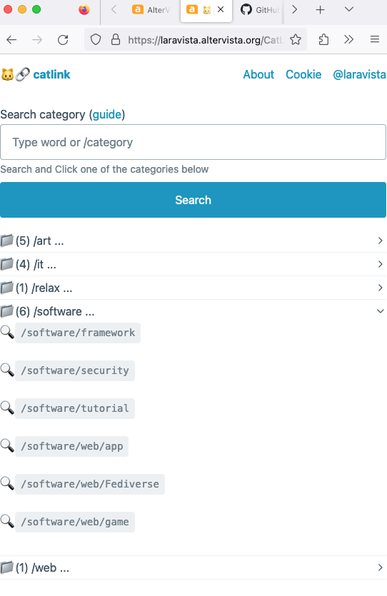
Task: Open the Firefox extensions puzzle icon
Action: [324, 40]
